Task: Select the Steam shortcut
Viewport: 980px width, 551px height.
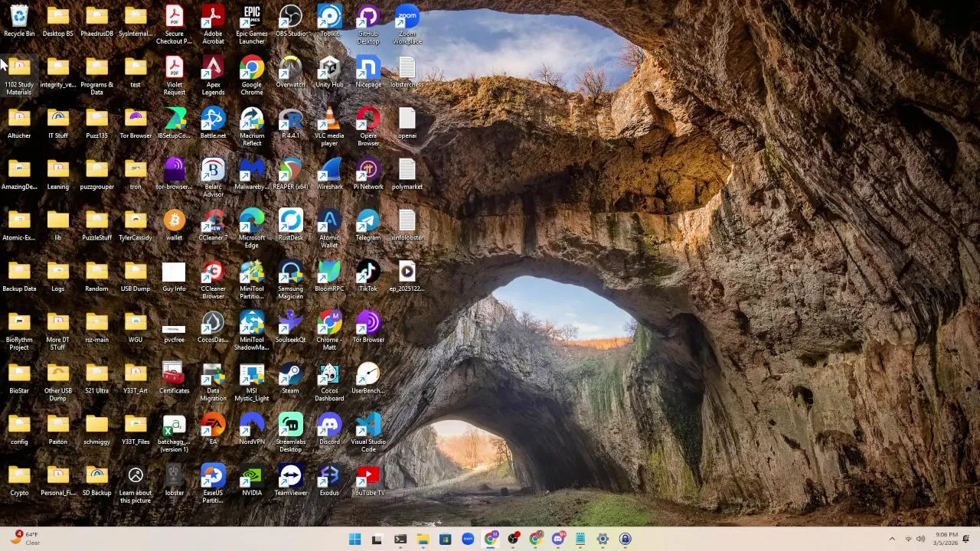Action: pyautogui.click(x=291, y=379)
